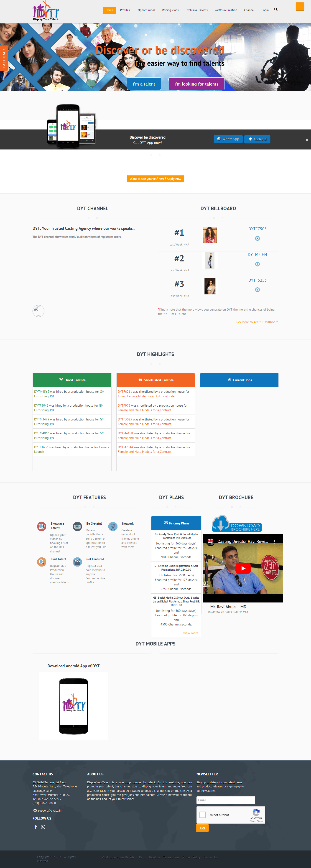Open the Camera Launch job link
Screen dimensions: 311x868
click(71, 450)
